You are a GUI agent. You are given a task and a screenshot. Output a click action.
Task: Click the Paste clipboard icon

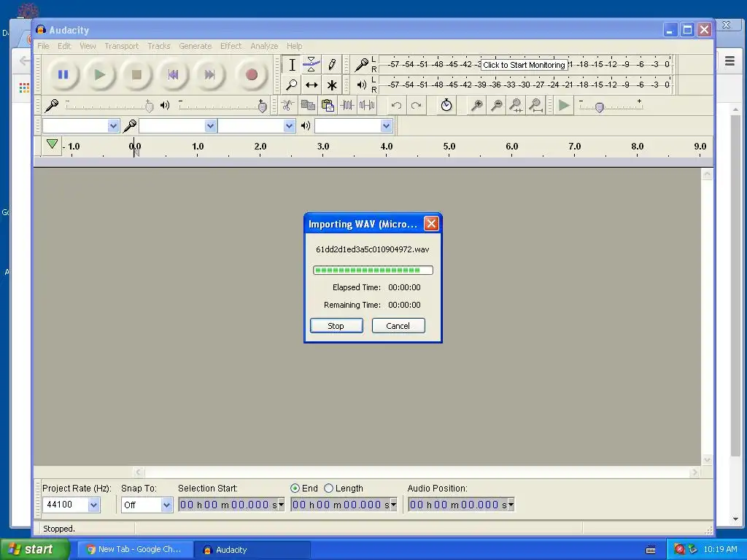(x=328, y=105)
